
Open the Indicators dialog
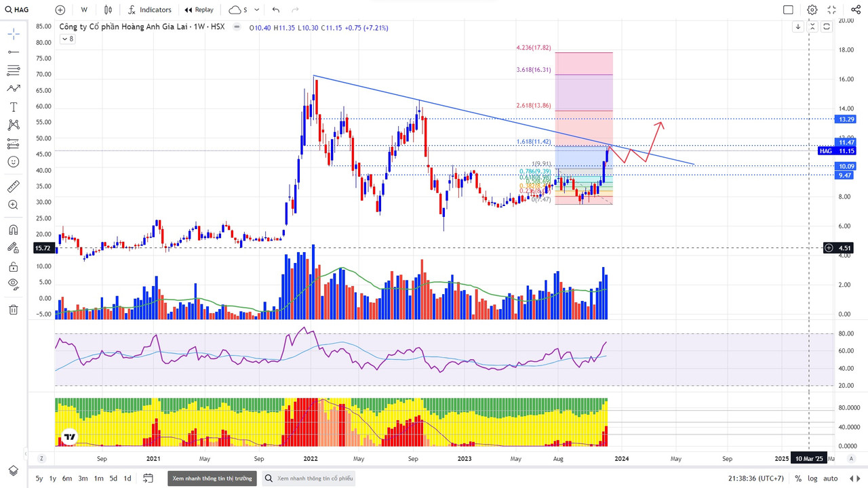click(149, 9)
